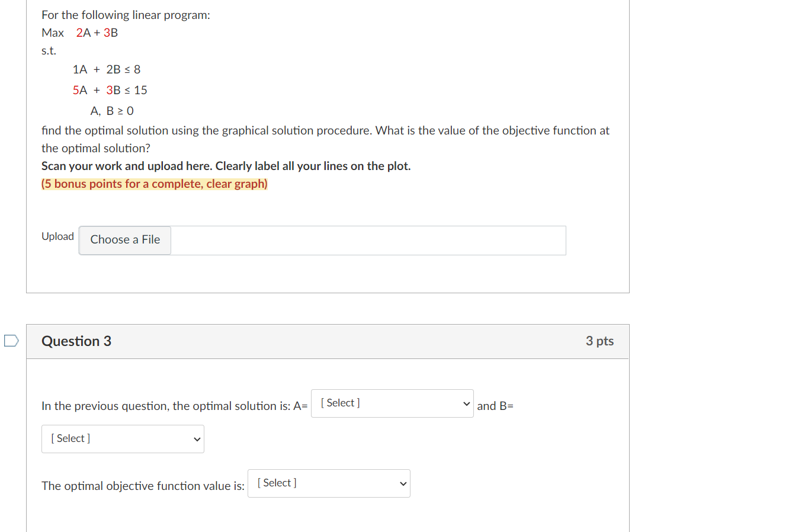Screen dimensions: 789x532
Task: Expand the chevron on the objective value dropdown
Action: [402, 483]
